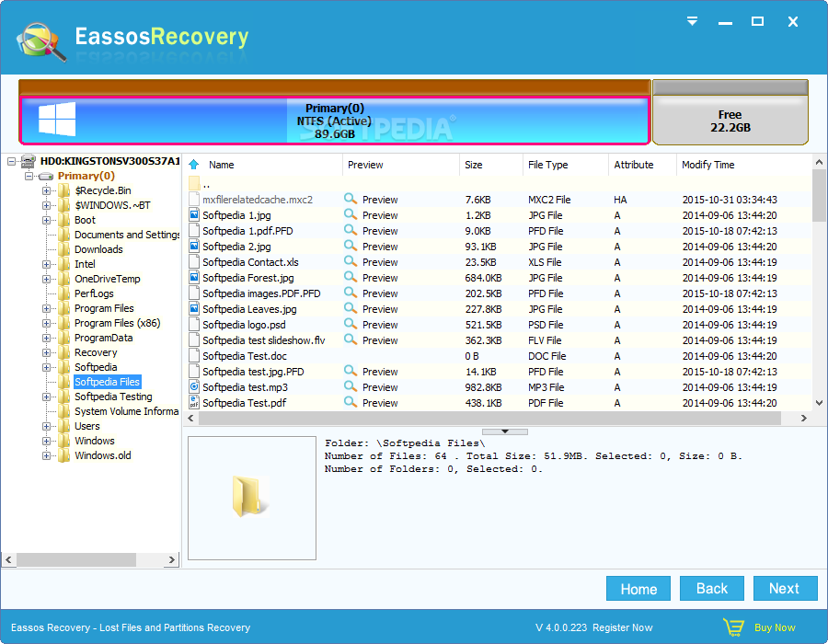Select the Softpedia Leaves.jpg image file icon
The height and width of the screenshot is (644, 828).
[x=194, y=308]
